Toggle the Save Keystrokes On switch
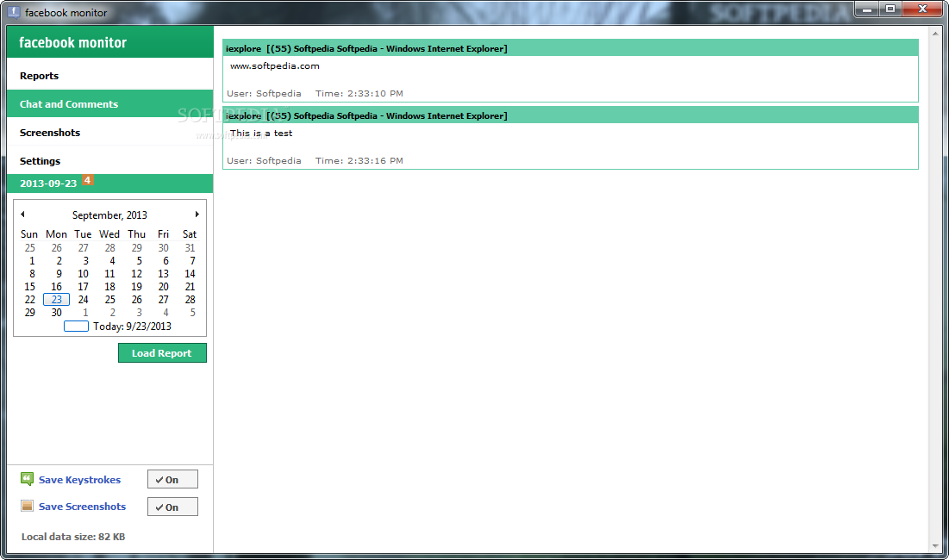Image resolution: width=949 pixels, height=560 pixels. point(172,480)
